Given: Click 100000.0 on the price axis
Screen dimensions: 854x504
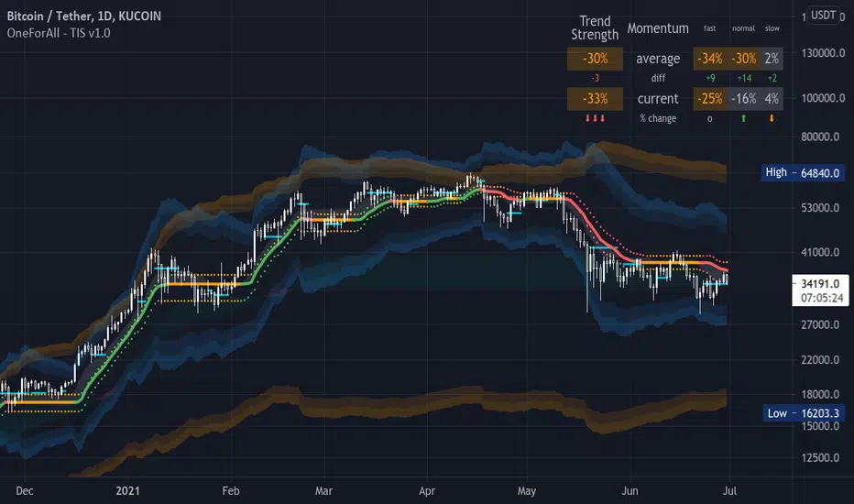Looking at the screenshot, I should [823, 98].
